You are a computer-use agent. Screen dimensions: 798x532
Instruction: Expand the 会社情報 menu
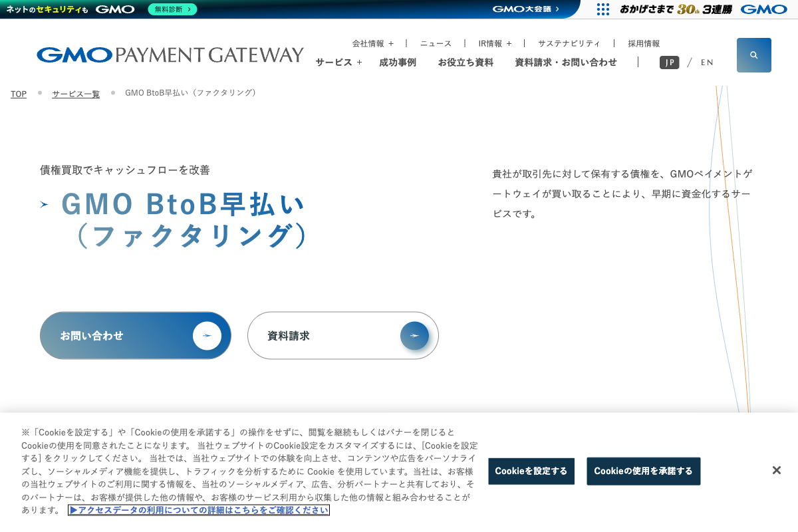tap(373, 43)
